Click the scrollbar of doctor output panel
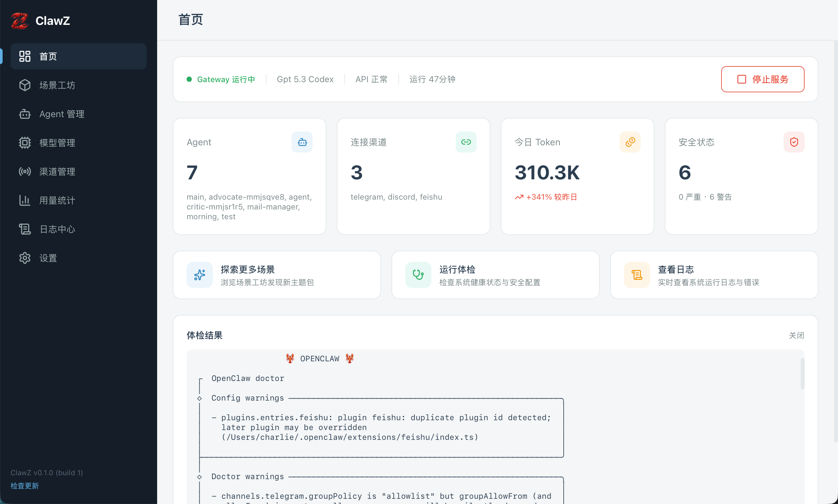Screen dimensions: 838x504 802,374
